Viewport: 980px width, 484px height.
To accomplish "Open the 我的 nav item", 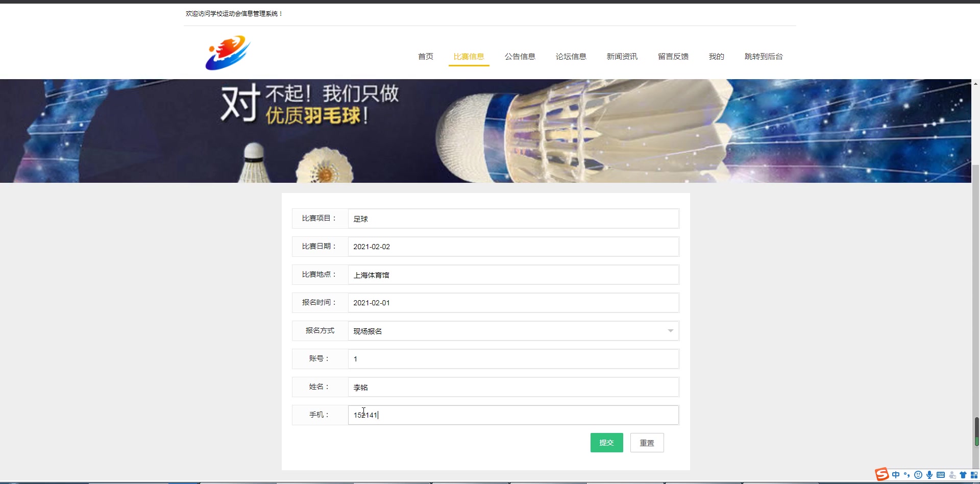I will [x=716, y=56].
